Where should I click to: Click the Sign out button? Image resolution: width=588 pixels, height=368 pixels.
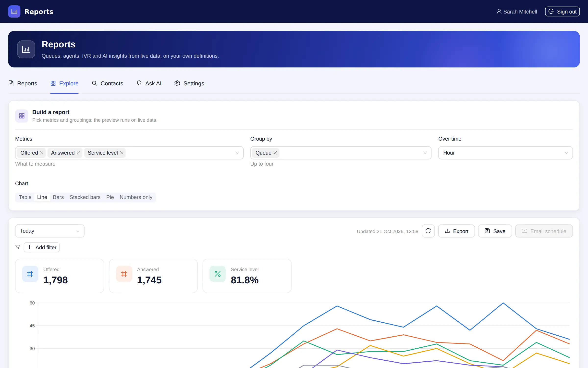click(562, 12)
